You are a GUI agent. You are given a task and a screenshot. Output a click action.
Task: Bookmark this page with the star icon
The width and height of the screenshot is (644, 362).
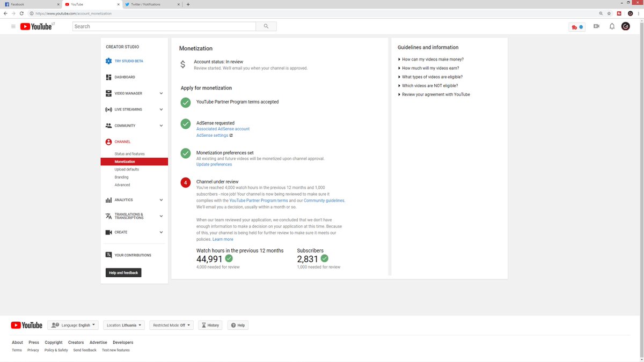pyautogui.click(x=609, y=13)
